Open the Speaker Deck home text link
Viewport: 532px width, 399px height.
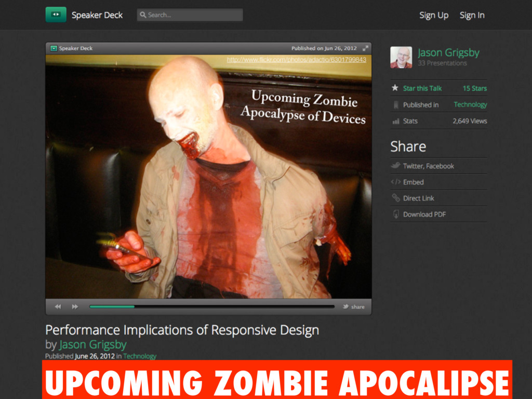click(97, 15)
